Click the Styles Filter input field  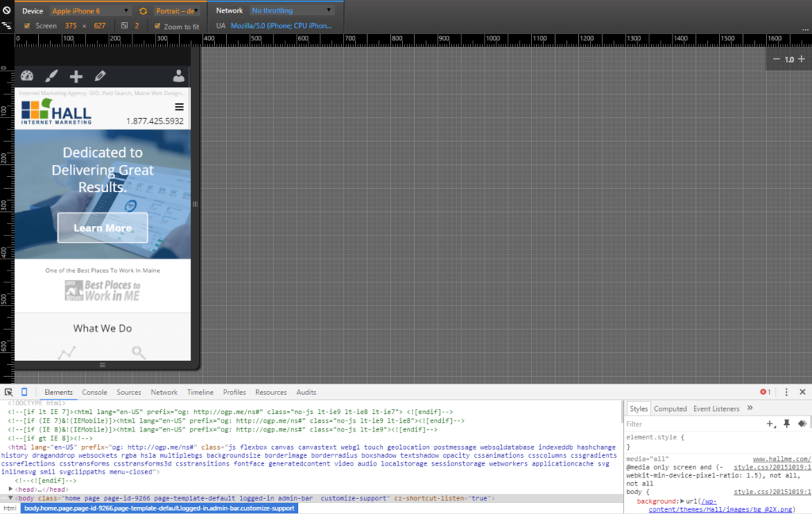click(694, 424)
